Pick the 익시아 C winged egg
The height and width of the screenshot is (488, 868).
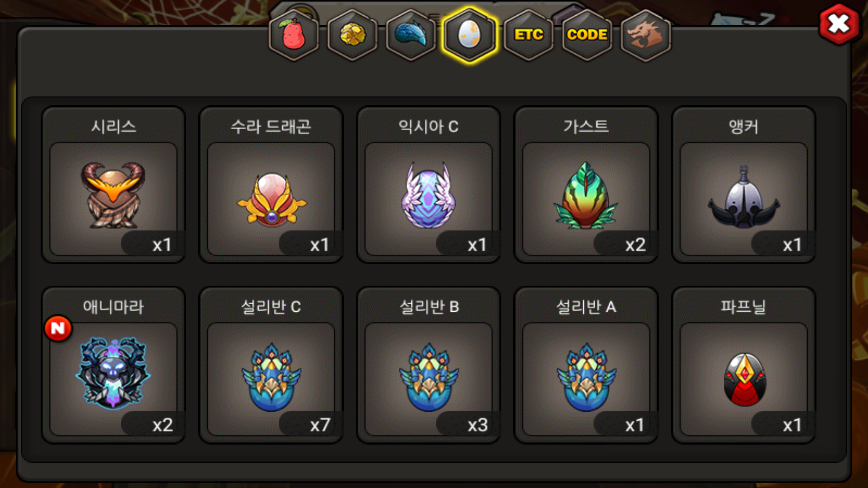[429, 185]
